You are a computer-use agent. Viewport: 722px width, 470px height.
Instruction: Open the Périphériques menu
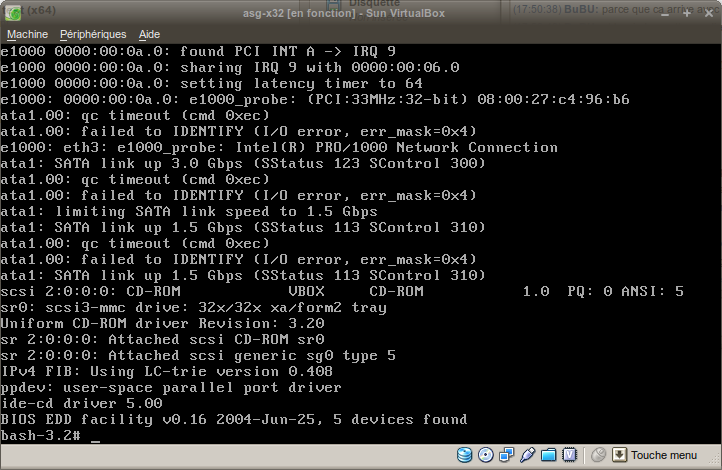click(93, 34)
